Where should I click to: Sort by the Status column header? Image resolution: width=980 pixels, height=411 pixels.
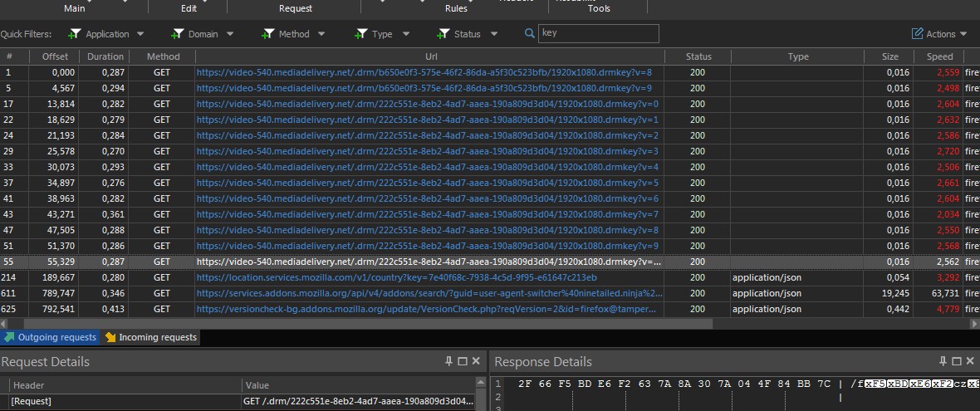698,56
